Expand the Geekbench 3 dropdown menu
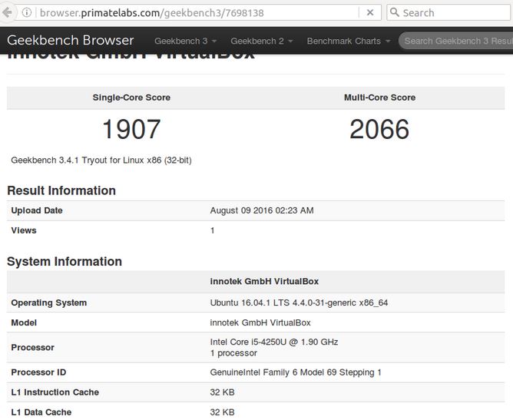This screenshot has height=420, width=513. point(186,41)
